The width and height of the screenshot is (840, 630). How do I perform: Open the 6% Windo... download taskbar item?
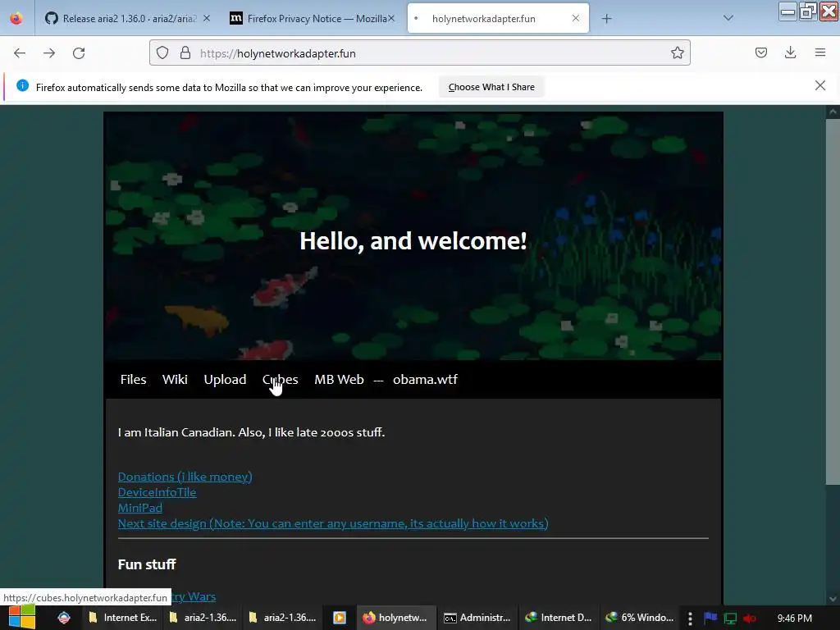(639, 618)
